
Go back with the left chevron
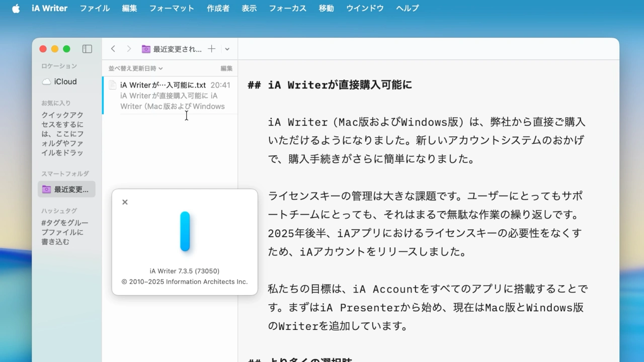click(x=113, y=49)
